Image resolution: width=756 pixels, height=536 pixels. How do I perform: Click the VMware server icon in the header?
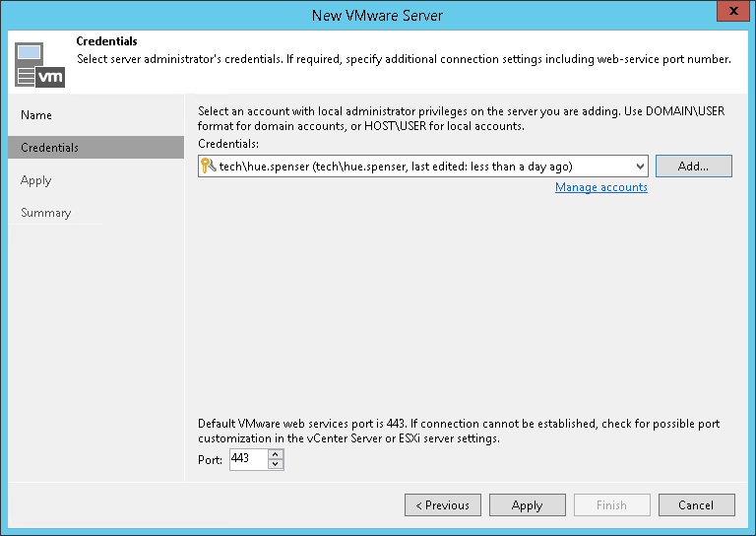click(x=41, y=63)
